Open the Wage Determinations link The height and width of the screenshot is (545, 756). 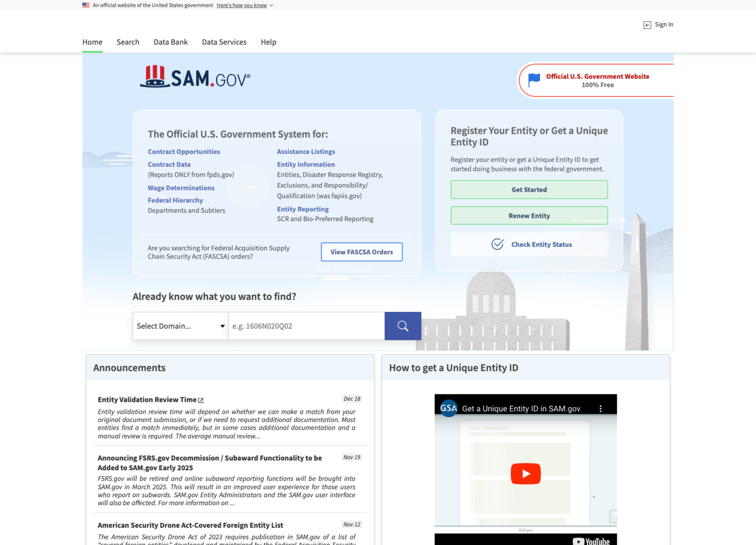coord(181,187)
